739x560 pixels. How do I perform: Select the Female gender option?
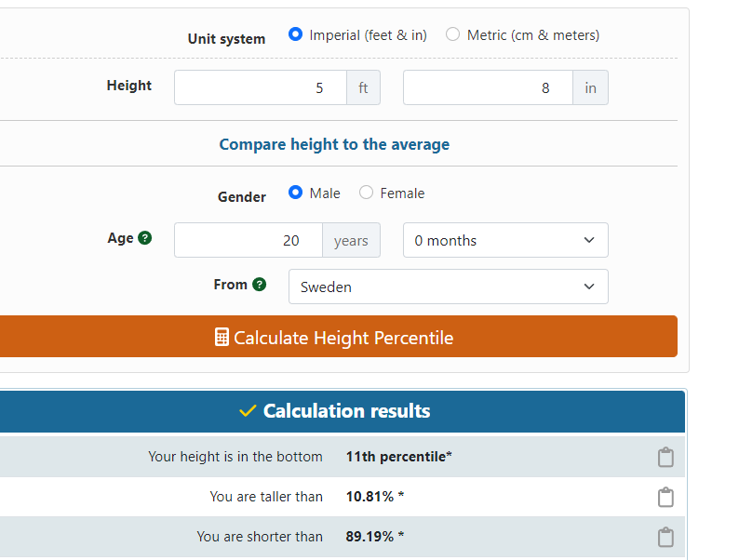367,193
